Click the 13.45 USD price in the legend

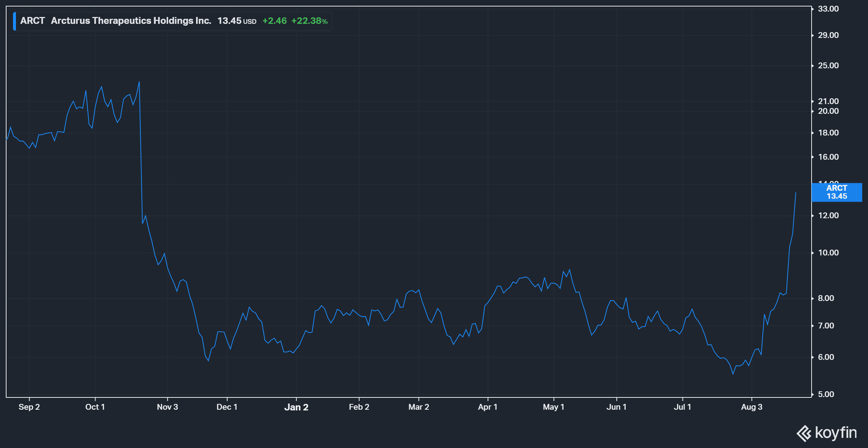pos(237,21)
